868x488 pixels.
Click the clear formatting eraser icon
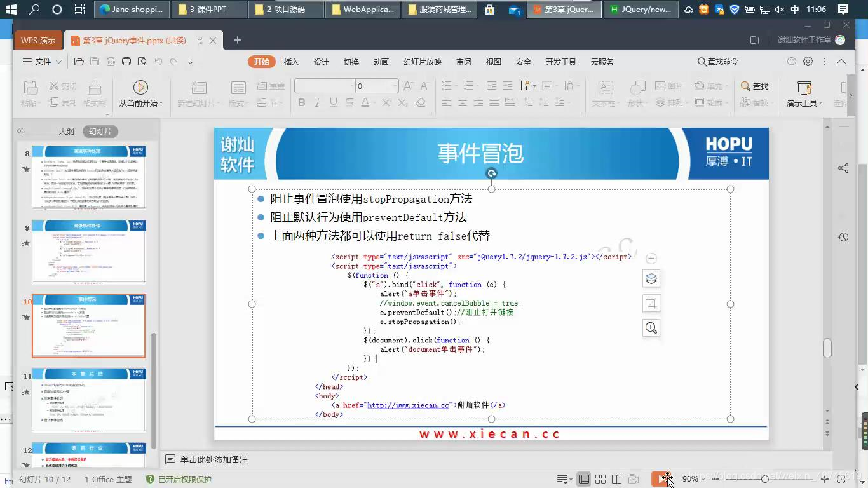tap(421, 102)
